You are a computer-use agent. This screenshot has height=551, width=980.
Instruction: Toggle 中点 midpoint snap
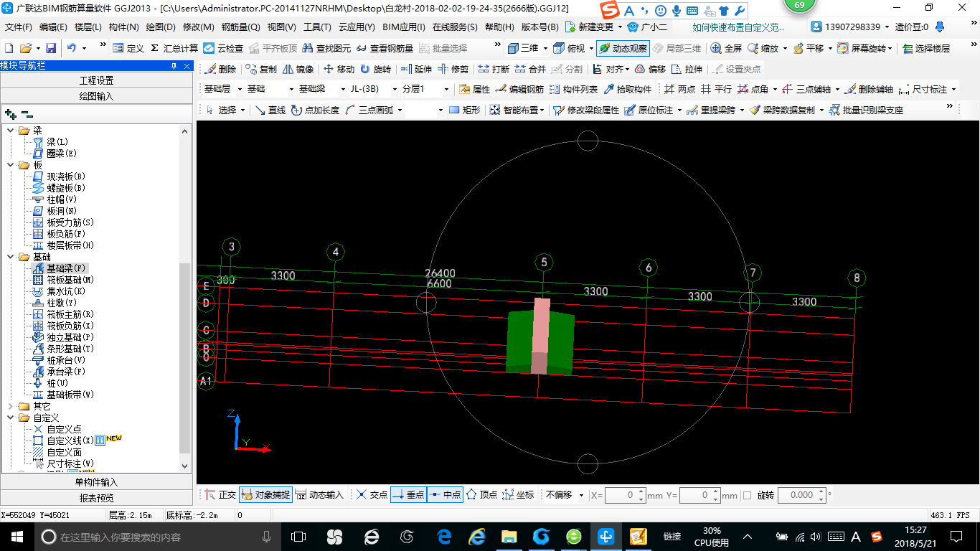point(446,494)
